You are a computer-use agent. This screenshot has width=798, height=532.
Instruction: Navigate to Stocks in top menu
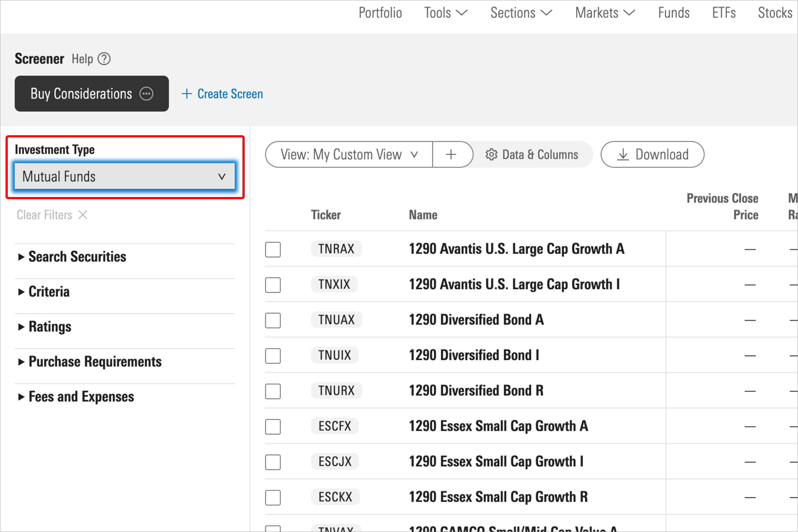pyautogui.click(x=775, y=13)
